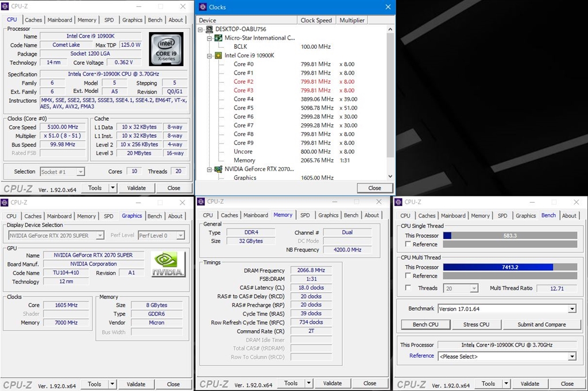This screenshot has height=391, width=588.
Task: Click the Multi Thread Ratio 12.71 value
Action: point(557,288)
